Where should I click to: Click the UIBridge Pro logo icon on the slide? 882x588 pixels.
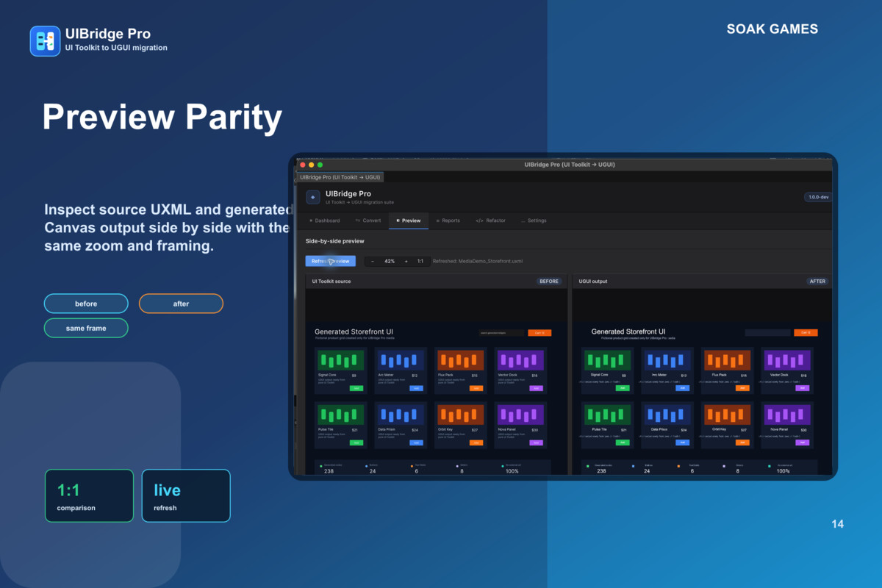click(x=45, y=41)
